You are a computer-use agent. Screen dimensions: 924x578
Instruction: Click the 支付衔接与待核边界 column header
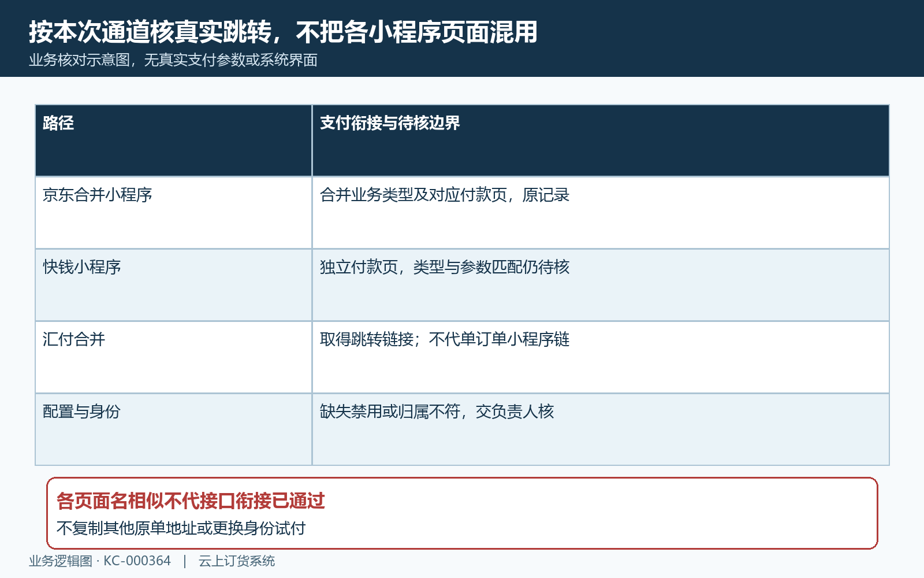click(x=601, y=140)
